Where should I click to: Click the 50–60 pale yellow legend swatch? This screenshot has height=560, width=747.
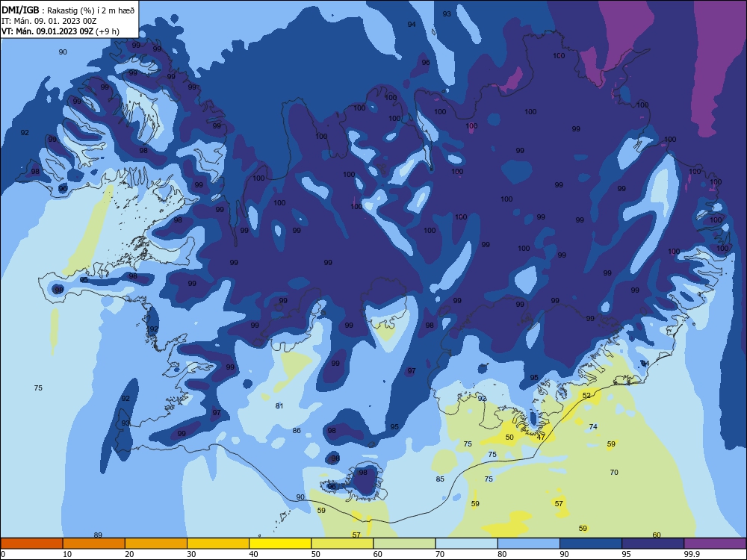(x=342, y=544)
